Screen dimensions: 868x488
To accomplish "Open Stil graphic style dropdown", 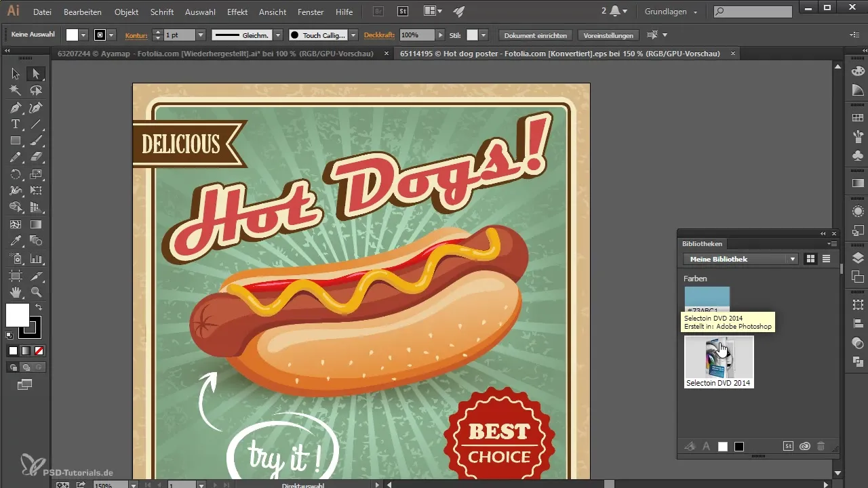I will (483, 35).
